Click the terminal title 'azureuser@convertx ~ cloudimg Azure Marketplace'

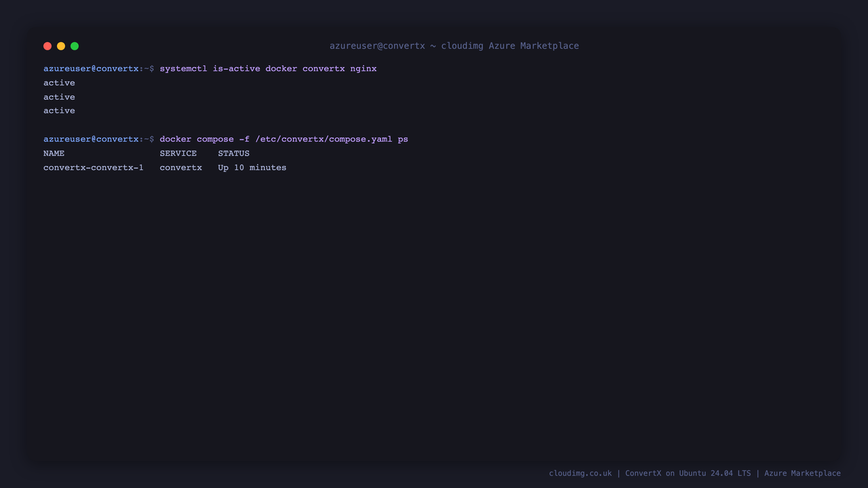tap(454, 46)
